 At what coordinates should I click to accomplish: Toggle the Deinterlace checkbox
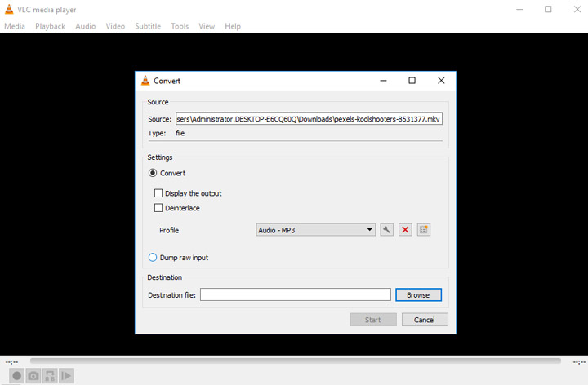click(x=158, y=208)
